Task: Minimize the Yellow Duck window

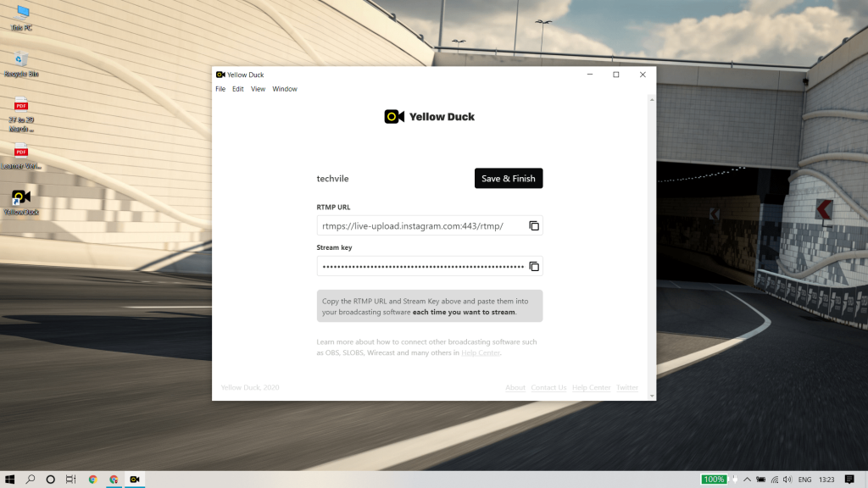Action: point(590,75)
